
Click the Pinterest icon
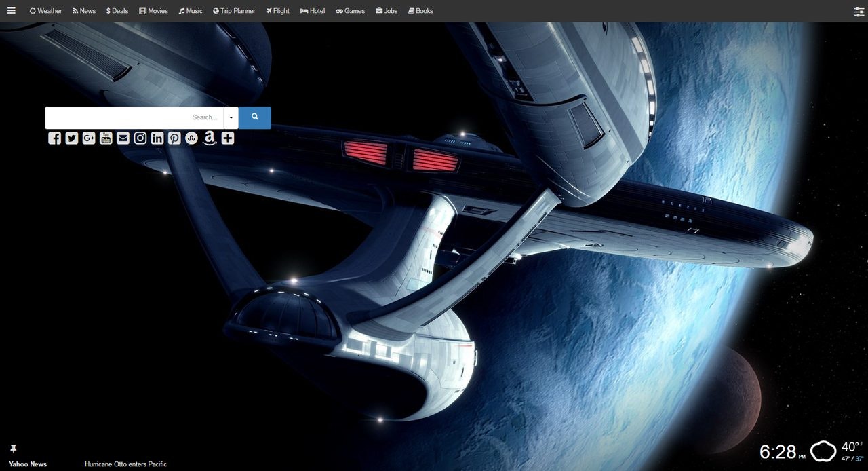pyautogui.click(x=174, y=138)
